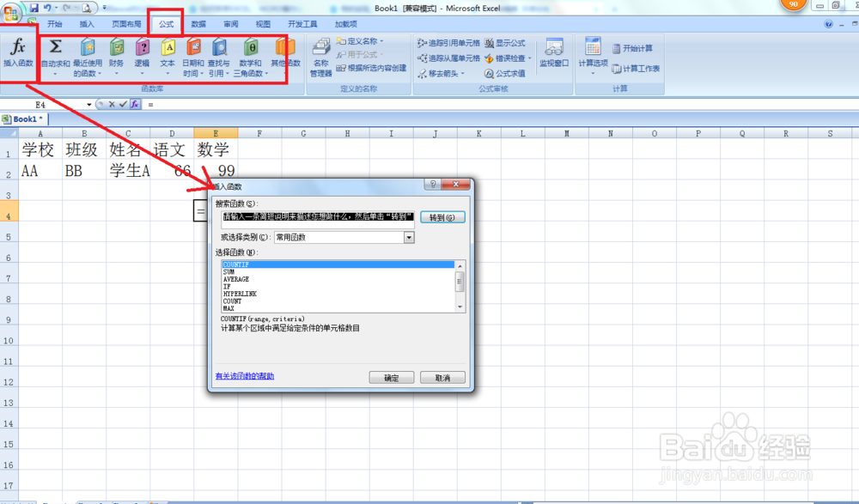The width and height of the screenshot is (859, 504).
Task: Open the More Functions orange books icon
Action: click(x=285, y=47)
